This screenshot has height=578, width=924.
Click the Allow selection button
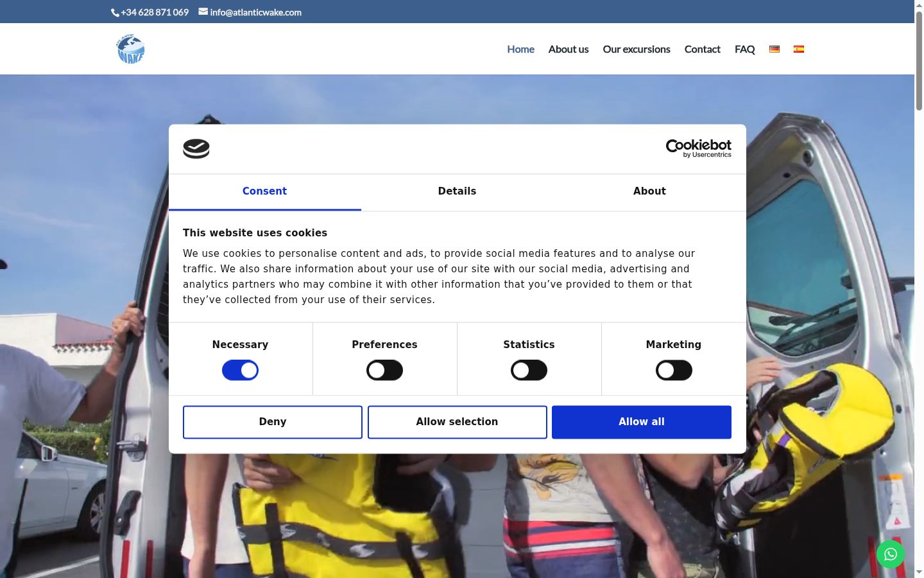pos(457,422)
